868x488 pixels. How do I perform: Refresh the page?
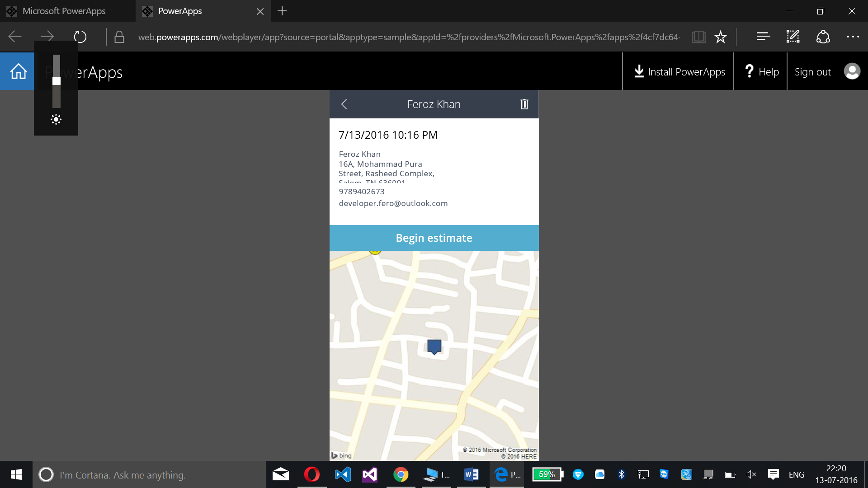(x=80, y=37)
